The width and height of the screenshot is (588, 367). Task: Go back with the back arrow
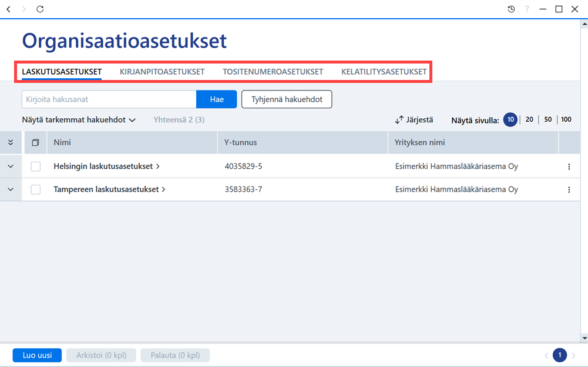(x=9, y=9)
